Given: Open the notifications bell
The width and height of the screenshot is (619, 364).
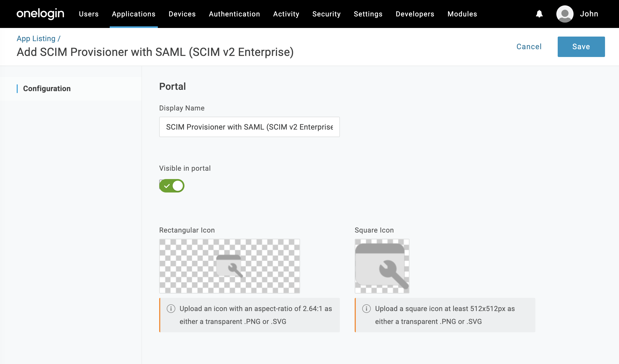Looking at the screenshot, I should [539, 14].
